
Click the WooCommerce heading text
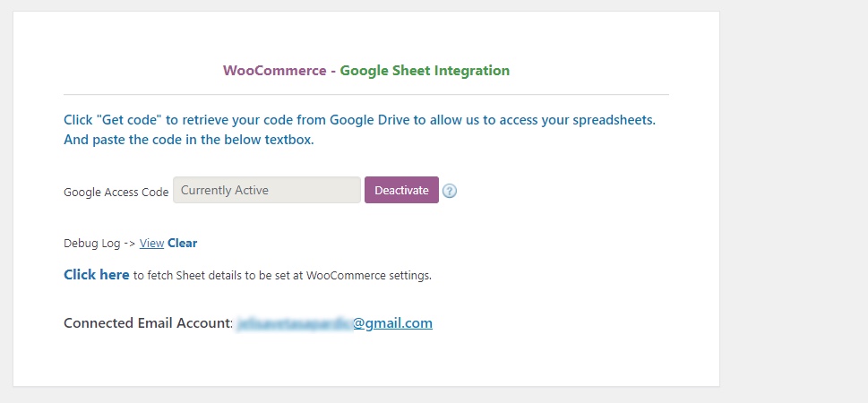275,71
